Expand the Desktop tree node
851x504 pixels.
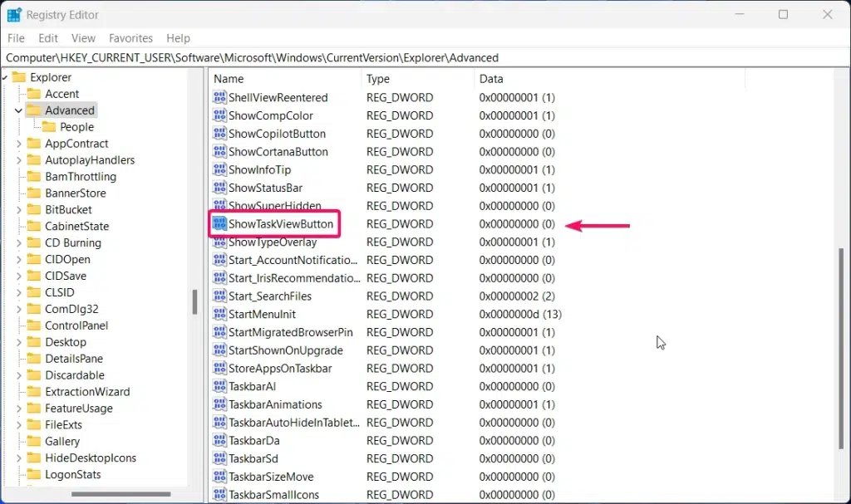18,342
